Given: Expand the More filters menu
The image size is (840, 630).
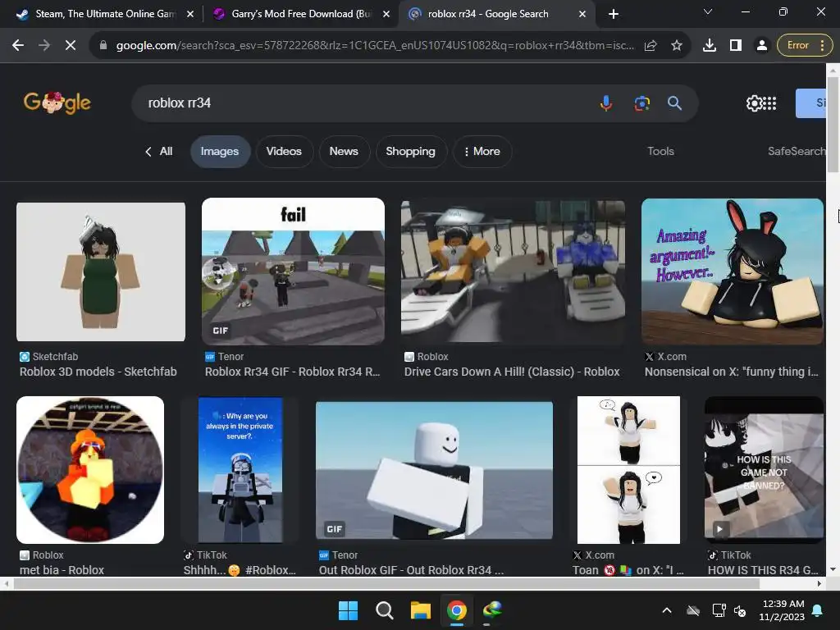Looking at the screenshot, I should [482, 152].
